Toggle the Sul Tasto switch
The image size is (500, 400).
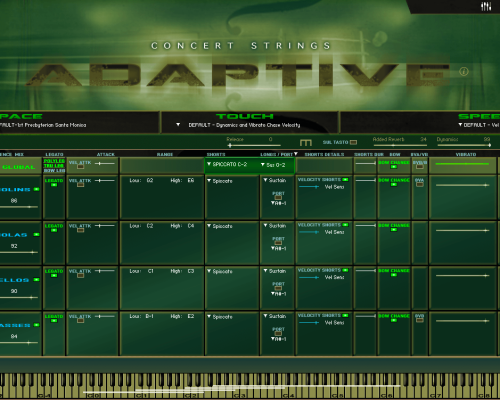click(353, 142)
